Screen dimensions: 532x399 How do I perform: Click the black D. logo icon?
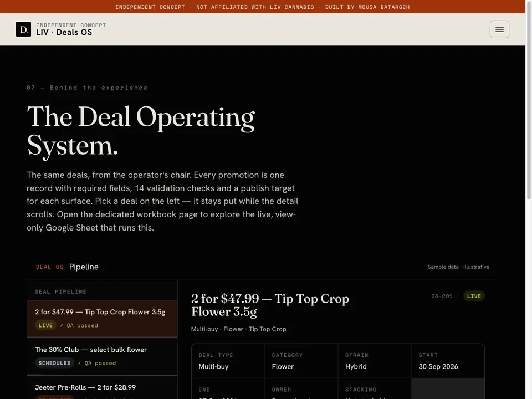[x=23, y=29]
